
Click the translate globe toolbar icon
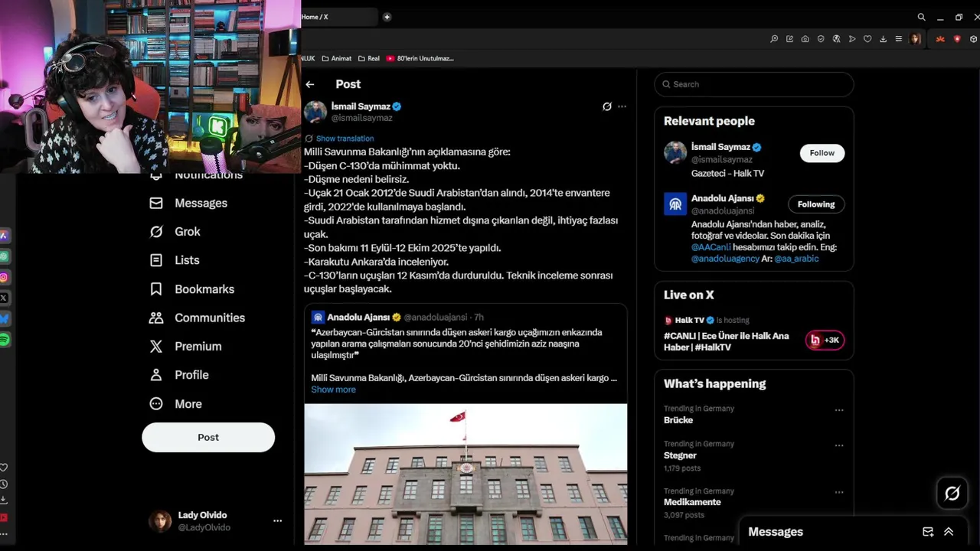click(x=836, y=39)
